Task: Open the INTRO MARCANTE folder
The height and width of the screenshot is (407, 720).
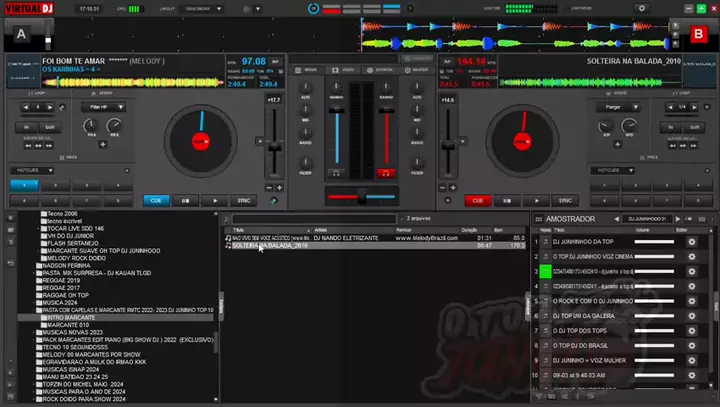Action: (71, 317)
